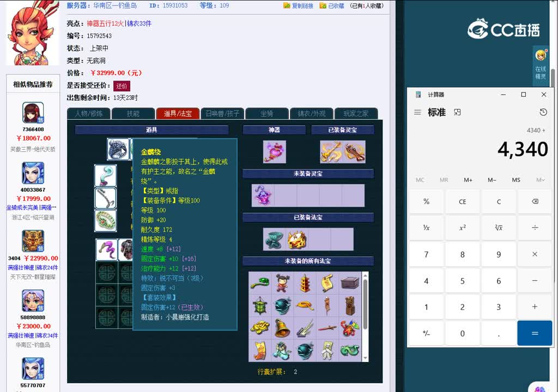Screen dimensions: 558x392
Task: Click the calculator percent button
Action: coord(426,201)
